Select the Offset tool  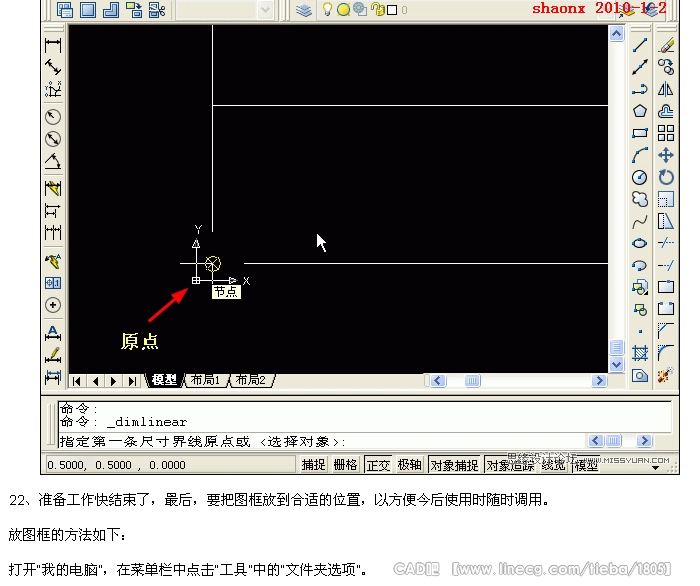666,111
